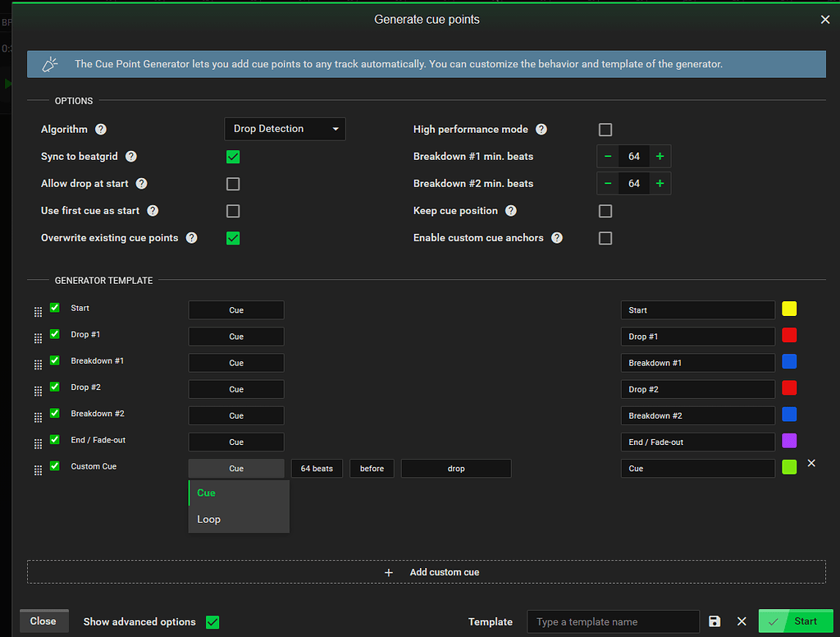The width and height of the screenshot is (840, 637).
Task: Enable High performance mode
Action: click(x=605, y=129)
